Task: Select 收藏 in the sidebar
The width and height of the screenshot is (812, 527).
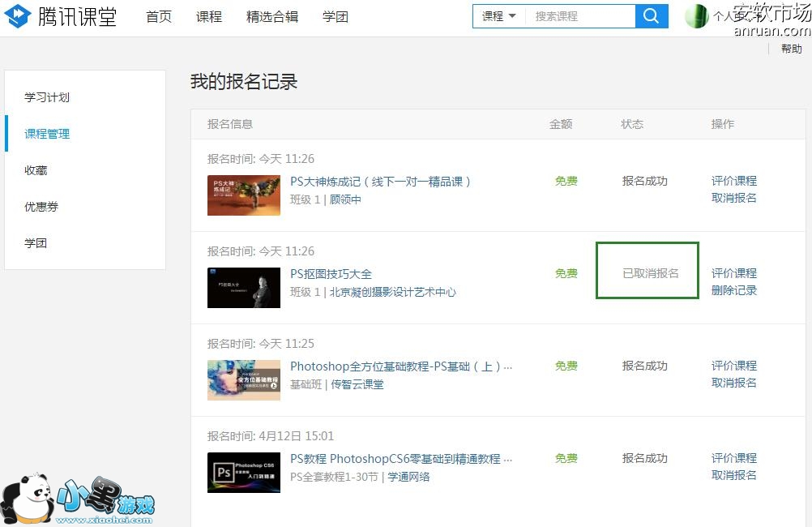Action: click(x=36, y=170)
